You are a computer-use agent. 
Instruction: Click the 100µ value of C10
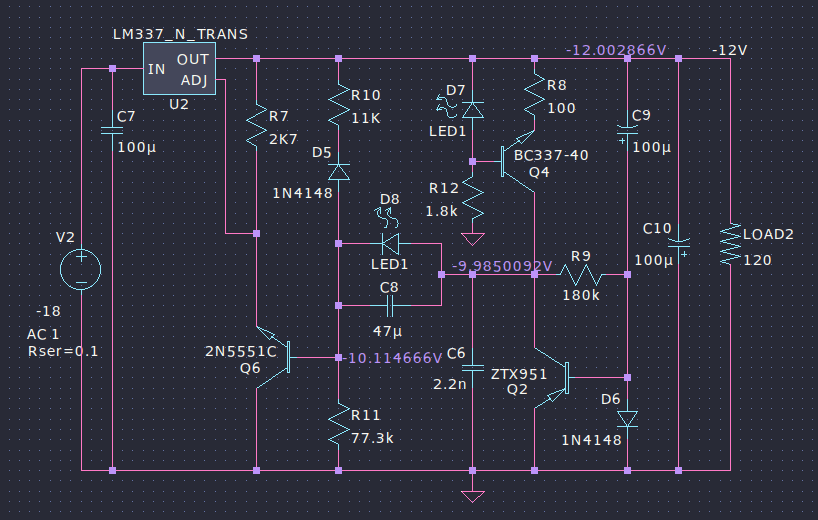(653, 260)
